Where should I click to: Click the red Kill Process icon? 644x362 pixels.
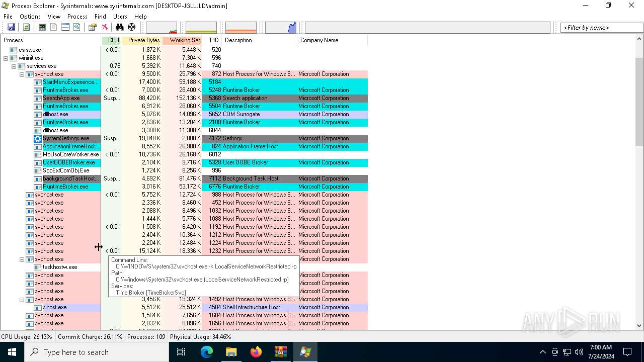[105, 27]
